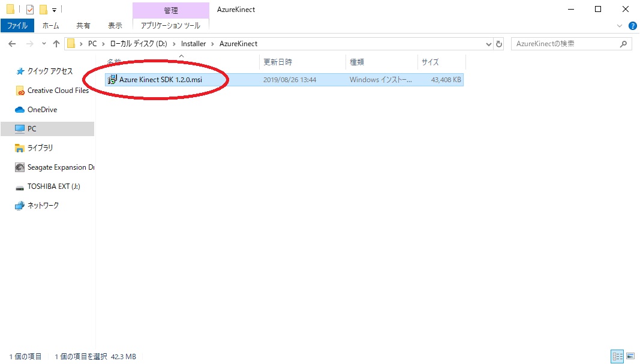Open Creative Cloud Files in navigation pane
This screenshot has height=364, width=640.
click(x=58, y=90)
